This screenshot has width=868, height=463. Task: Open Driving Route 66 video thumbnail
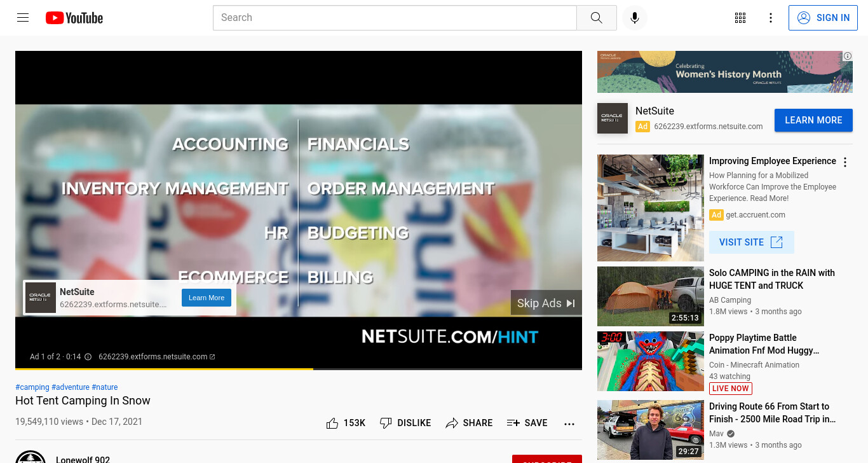651,430
